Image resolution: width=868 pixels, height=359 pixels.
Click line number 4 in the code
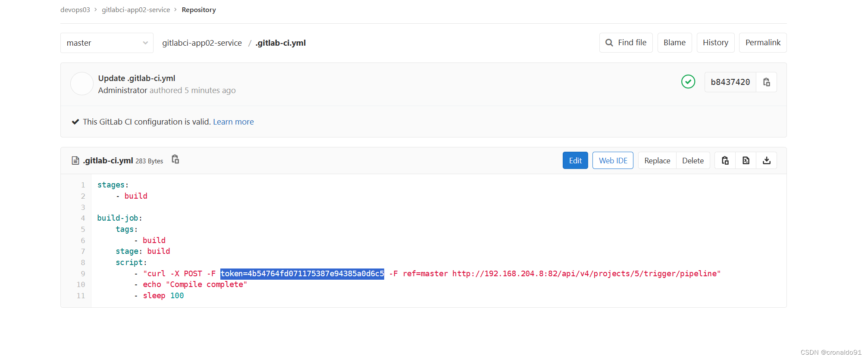[83, 218]
